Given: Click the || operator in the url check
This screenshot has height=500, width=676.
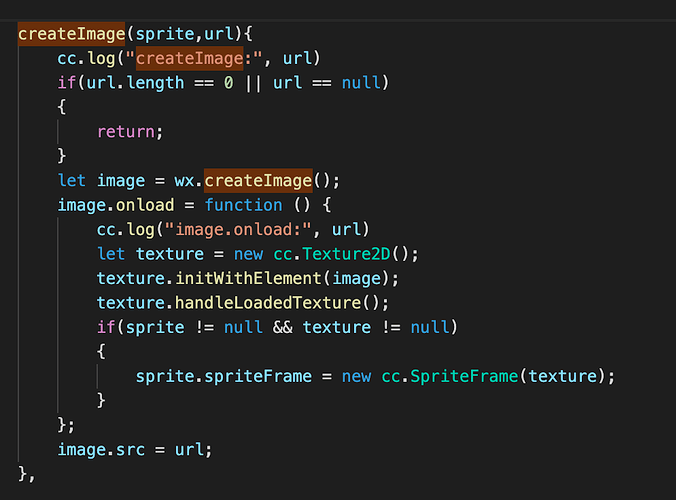Looking at the screenshot, I should tap(252, 82).
